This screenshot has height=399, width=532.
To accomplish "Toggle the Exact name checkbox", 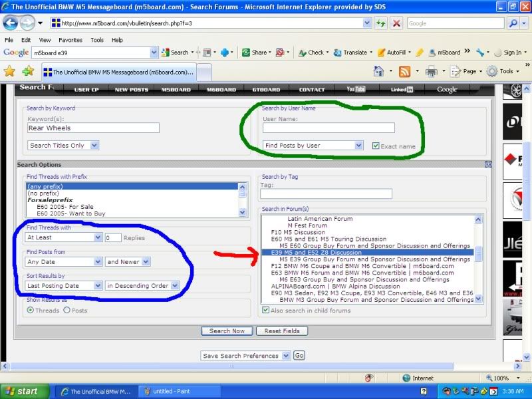I will coord(376,146).
